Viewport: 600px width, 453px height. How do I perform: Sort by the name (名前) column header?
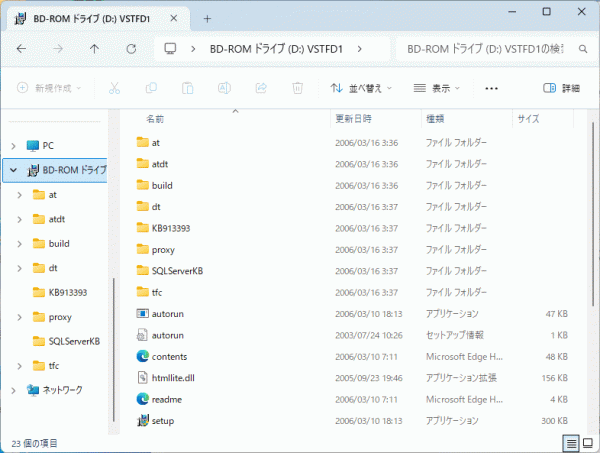[155, 119]
